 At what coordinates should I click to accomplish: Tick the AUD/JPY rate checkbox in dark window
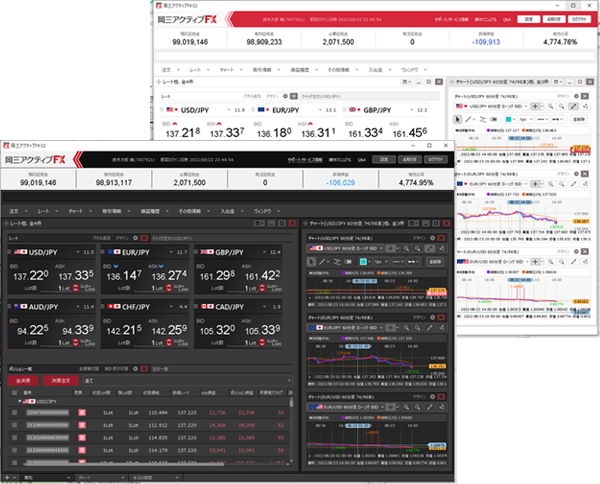(x=10, y=306)
